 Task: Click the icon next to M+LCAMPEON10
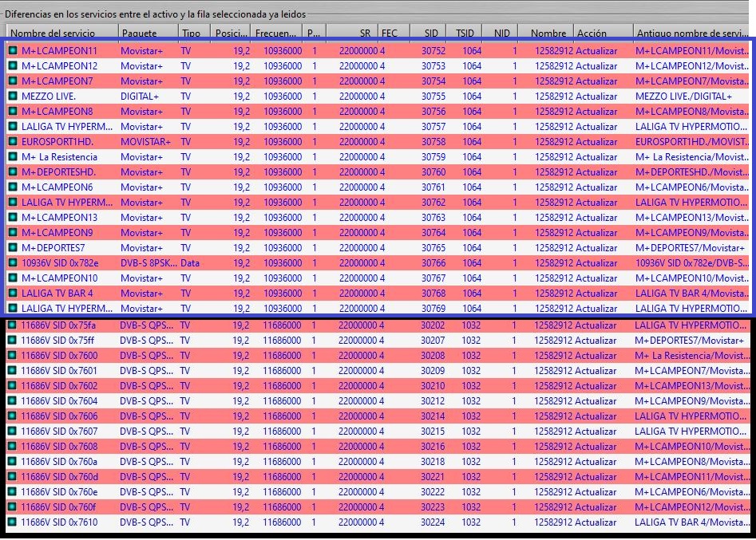coord(13,278)
